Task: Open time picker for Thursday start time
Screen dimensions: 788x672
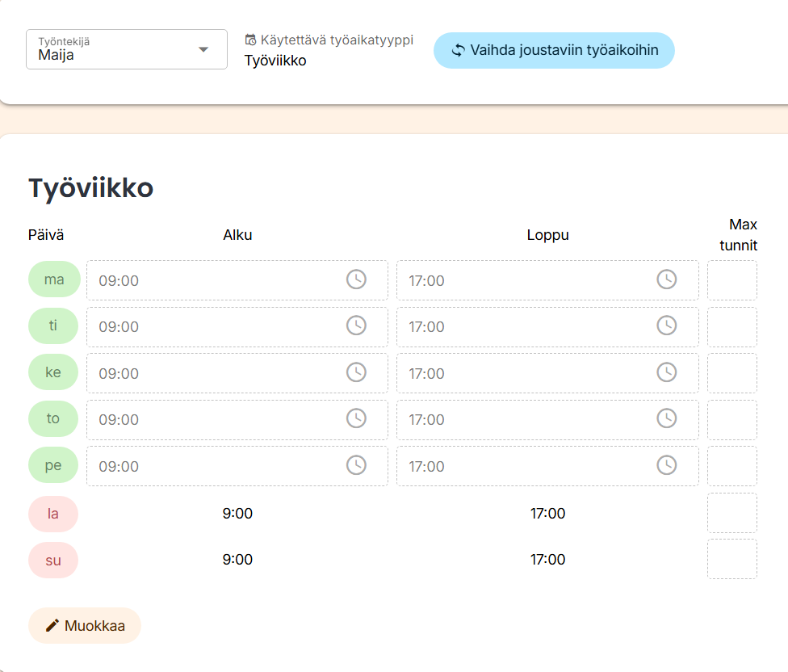Action: click(356, 418)
